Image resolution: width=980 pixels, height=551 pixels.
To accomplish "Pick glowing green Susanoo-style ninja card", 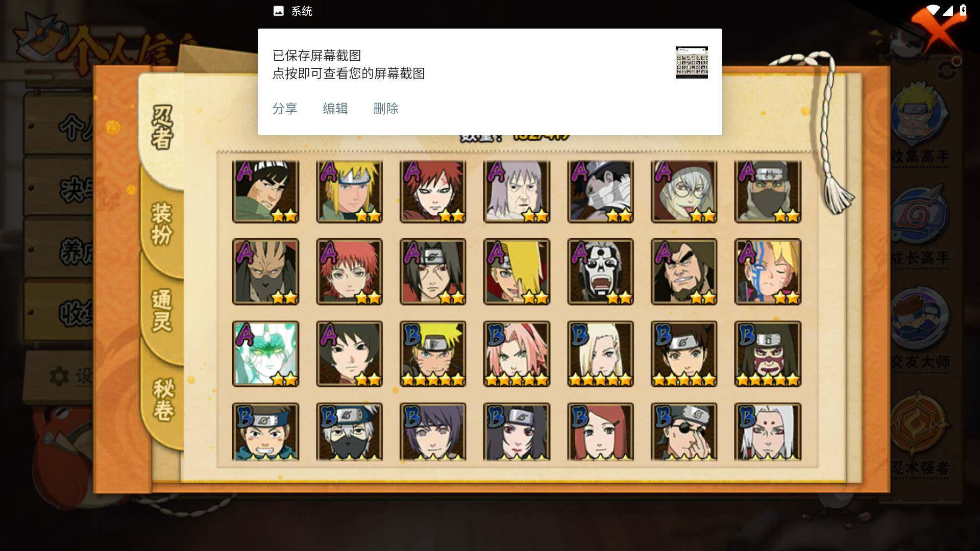I will (265, 354).
